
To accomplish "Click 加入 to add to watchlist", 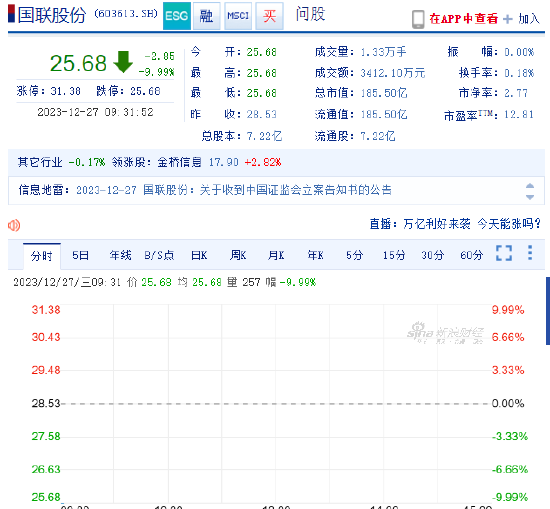I will pyautogui.click(x=529, y=19).
